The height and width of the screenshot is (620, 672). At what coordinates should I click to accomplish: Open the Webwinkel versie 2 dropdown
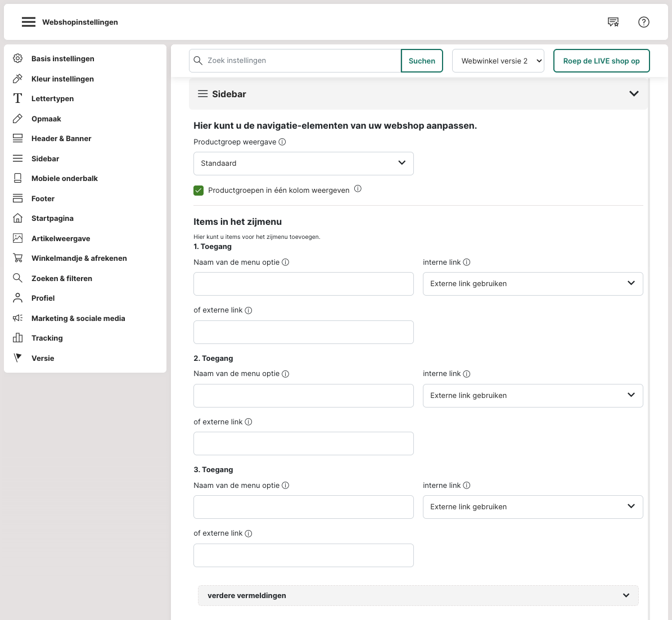(498, 61)
